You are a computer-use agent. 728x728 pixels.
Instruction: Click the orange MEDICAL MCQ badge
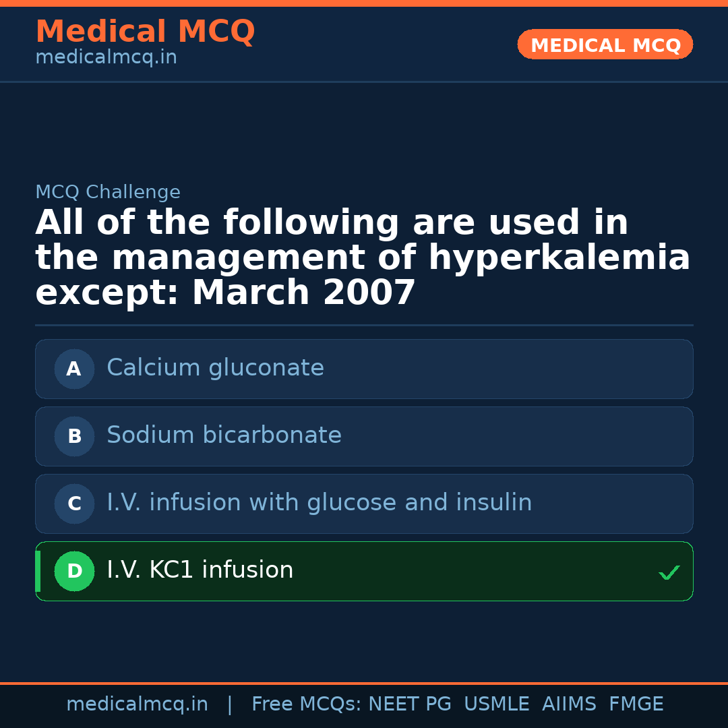(605, 44)
